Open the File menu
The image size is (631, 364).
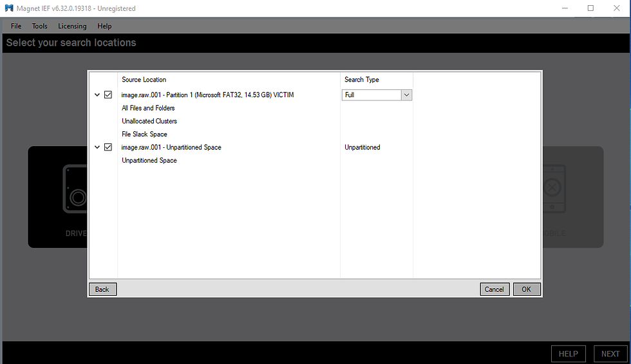point(16,26)
